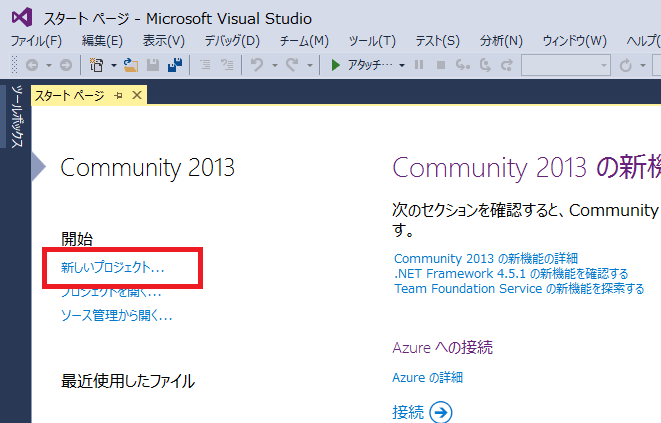
Task: Click the 接続 circled arrow icon
Action: (x=441, y=412)
